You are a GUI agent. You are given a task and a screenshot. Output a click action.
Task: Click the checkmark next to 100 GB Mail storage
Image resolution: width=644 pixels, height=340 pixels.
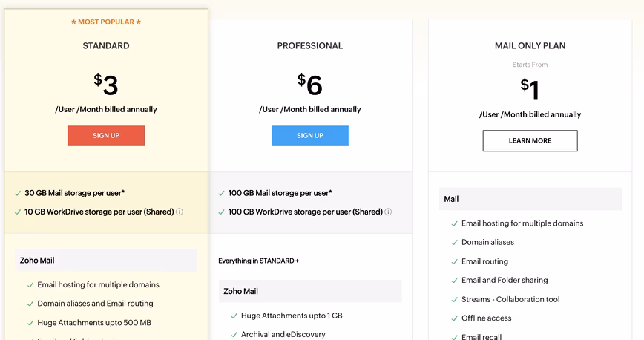(221, 193)
